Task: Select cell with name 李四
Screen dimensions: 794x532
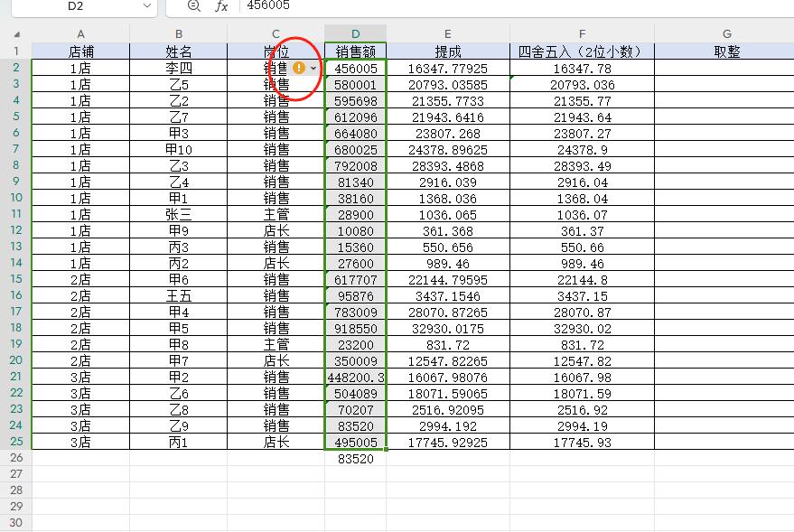Action: coord(178,68)
